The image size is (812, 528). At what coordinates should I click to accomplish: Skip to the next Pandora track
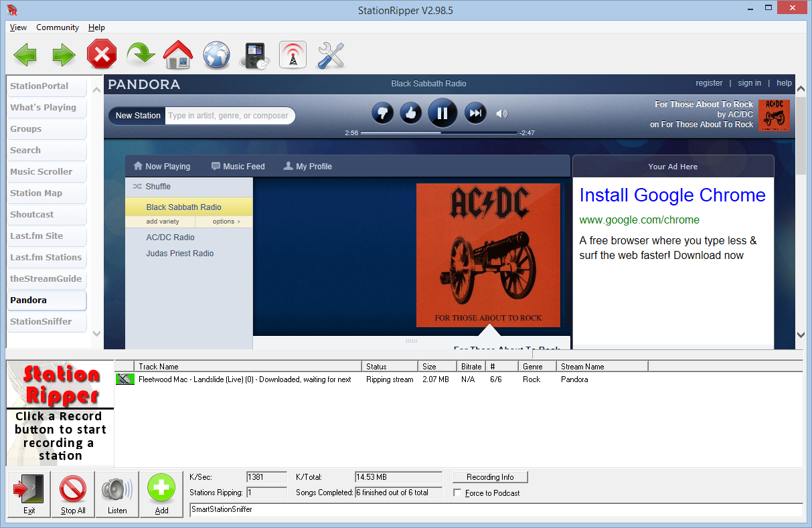[x=475, y=113]
